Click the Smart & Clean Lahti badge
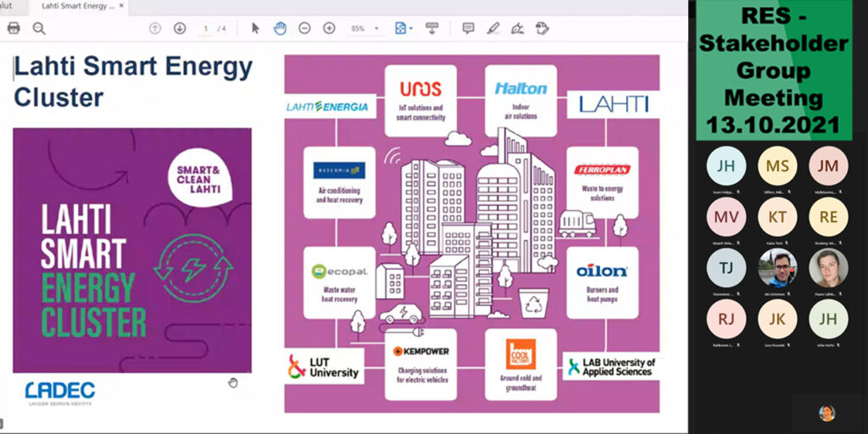 click(x=199, y=179)
